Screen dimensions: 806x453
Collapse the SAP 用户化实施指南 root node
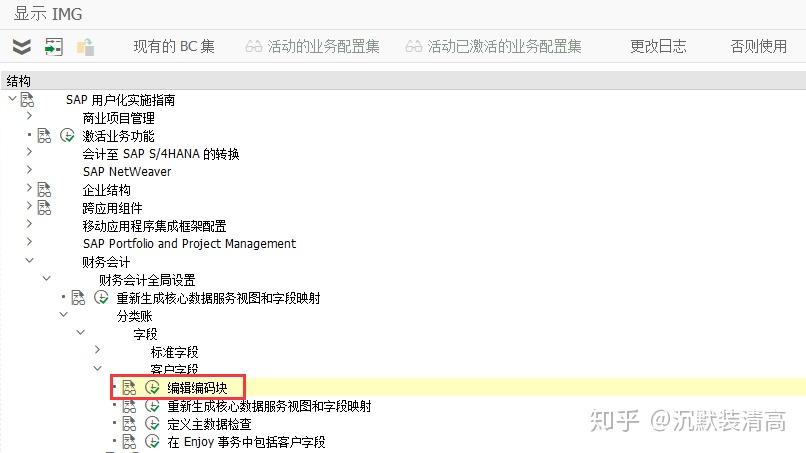tap(12, 98)
